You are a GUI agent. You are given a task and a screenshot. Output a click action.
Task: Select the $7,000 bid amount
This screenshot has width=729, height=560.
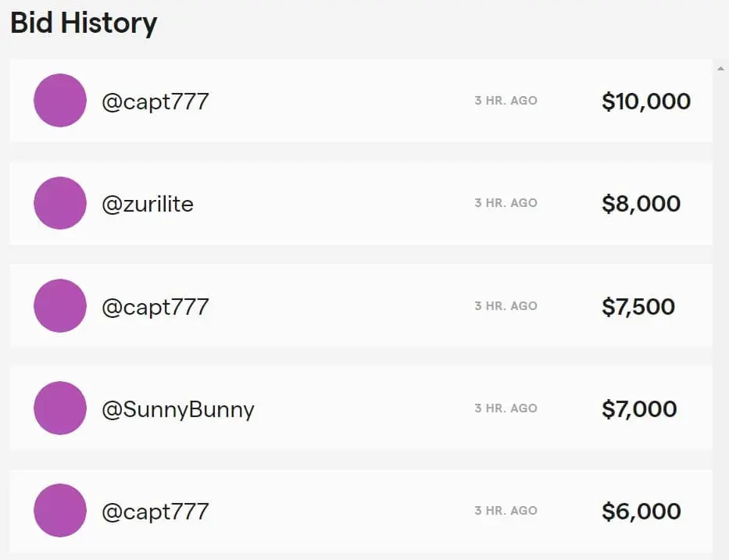[639, 408]
